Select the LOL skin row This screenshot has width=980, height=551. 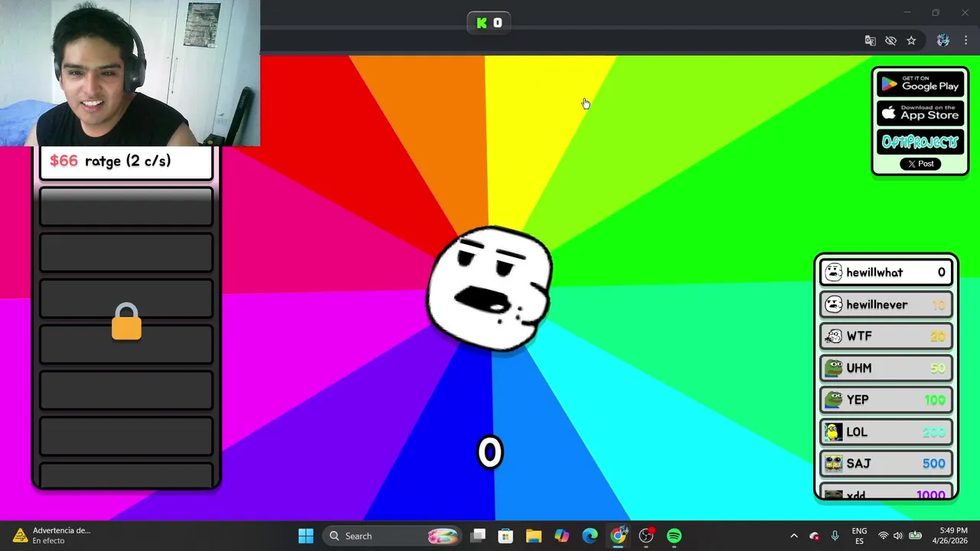click(x=886, y=432)
